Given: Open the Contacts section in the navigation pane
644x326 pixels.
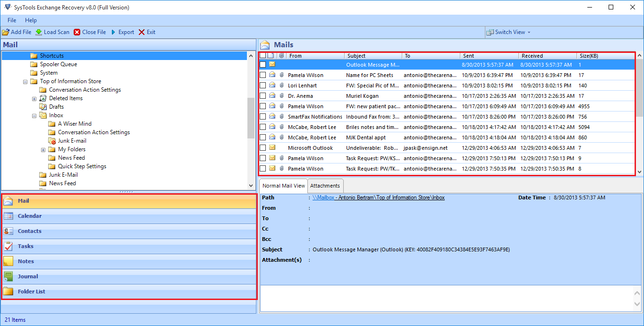Looking at the screenshot, I should (129, 232).
